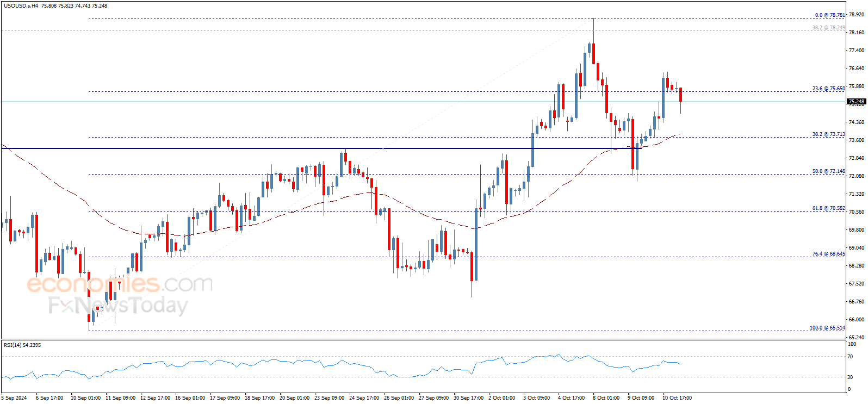Click 71.320 on the price axis

point(857,194)
